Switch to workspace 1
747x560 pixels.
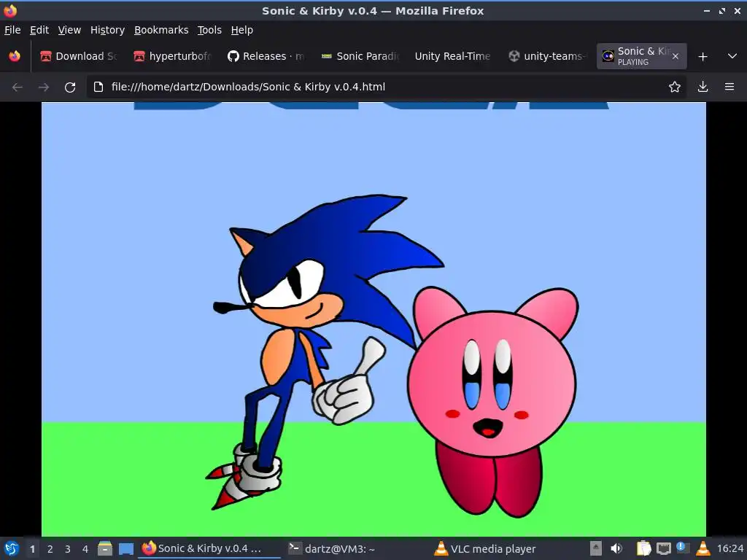pyautogui.click(x=32, y=549)
